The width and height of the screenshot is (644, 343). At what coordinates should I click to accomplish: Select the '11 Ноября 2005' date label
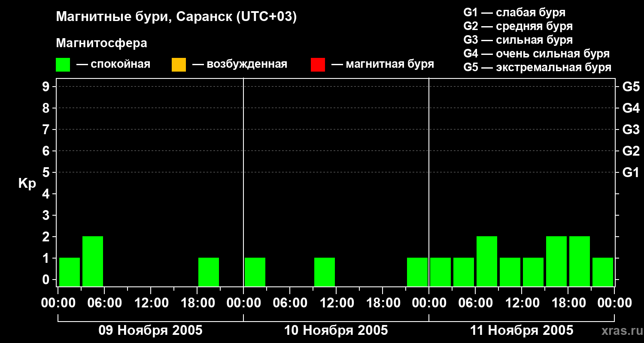click(522, 330)
